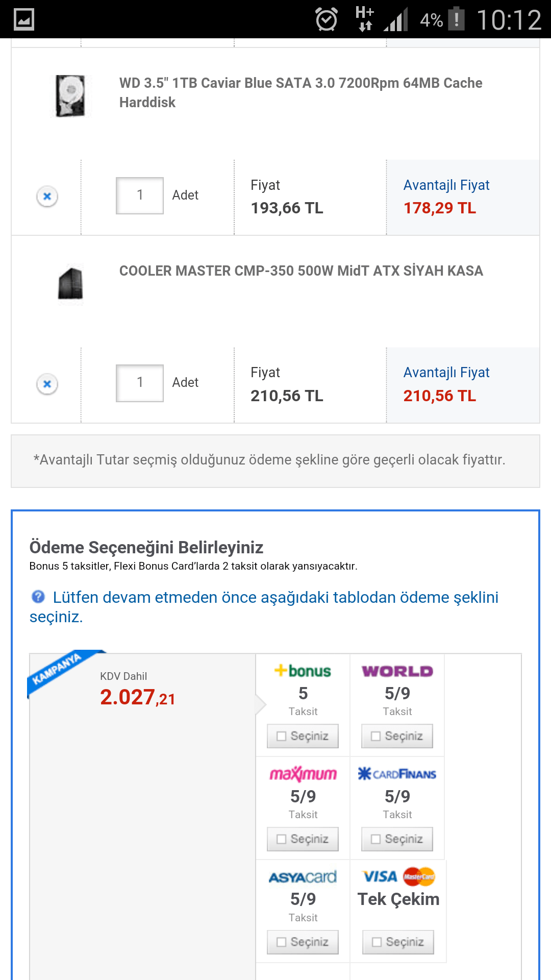Click the bonus card payment logo

(x=303, y=671)
